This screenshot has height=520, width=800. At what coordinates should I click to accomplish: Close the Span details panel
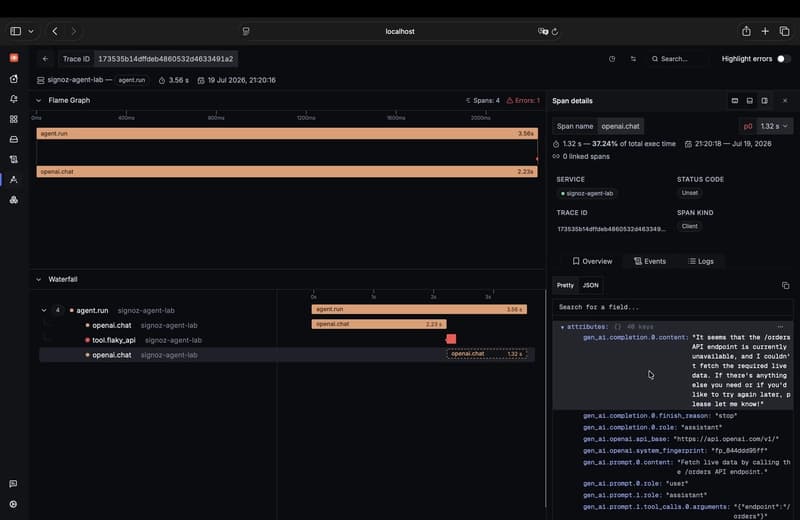(785, 101)
